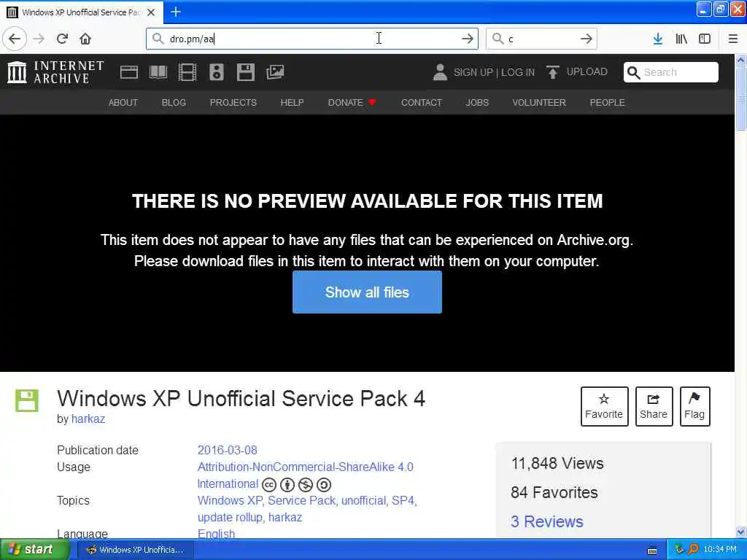747x560 pixels.
Task: Open the CONTACT menu item
Action: 422,102
